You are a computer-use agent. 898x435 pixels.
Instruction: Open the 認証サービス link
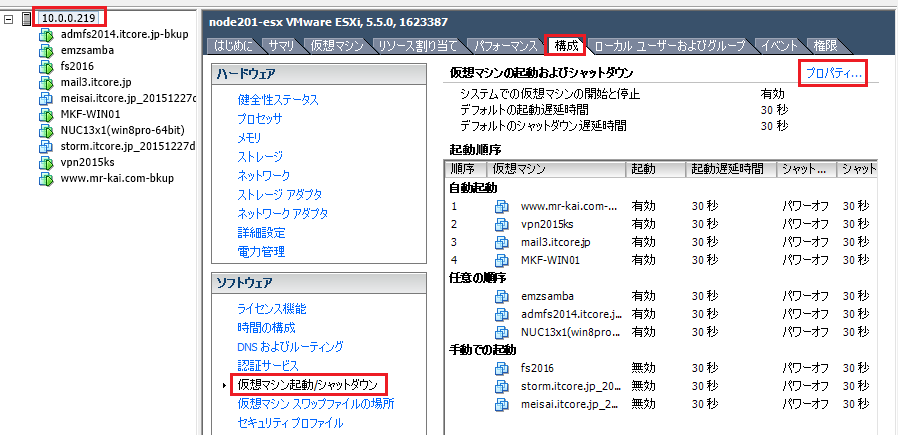pos(268,365)
